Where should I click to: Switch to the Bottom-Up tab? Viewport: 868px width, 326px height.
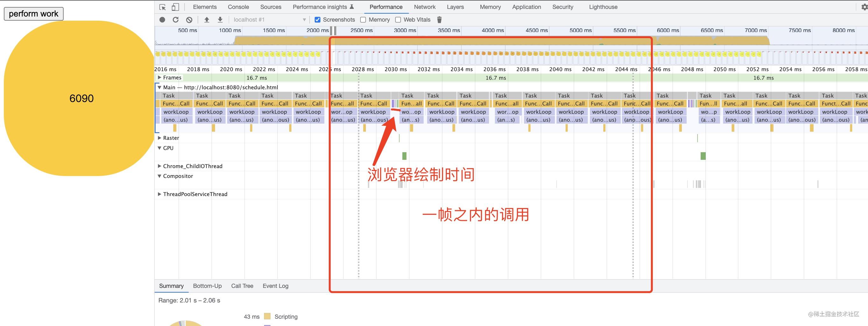point(207,286)
